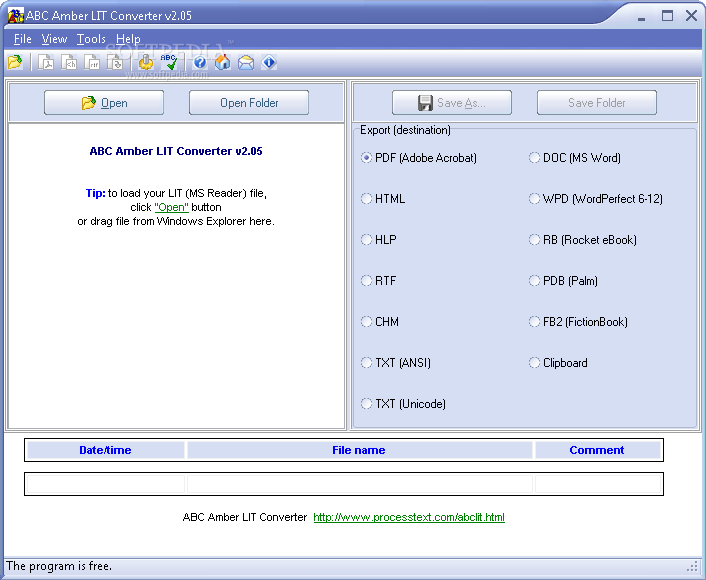The image size is (706, 580).
Task: Minimize the LIT Converter window
Action: pyautogui.click(x=642, y=17)
